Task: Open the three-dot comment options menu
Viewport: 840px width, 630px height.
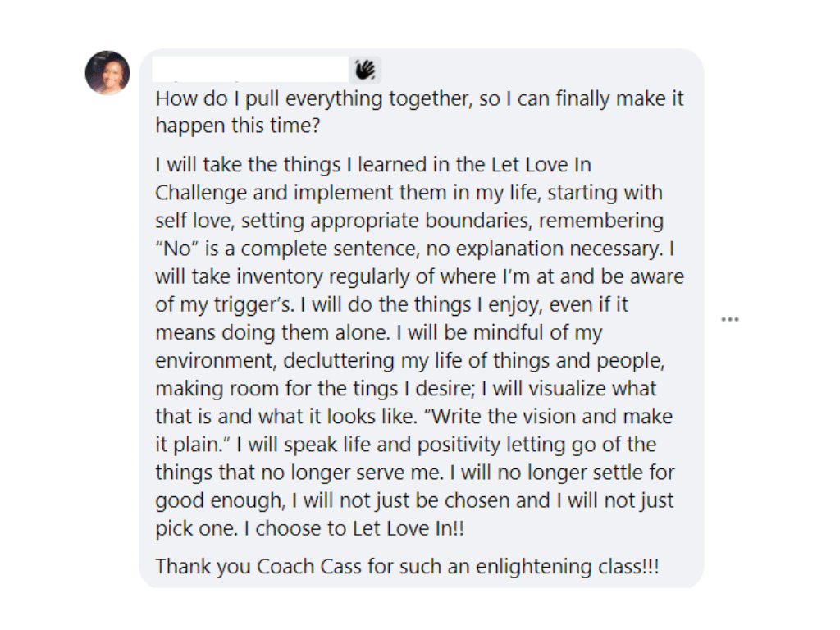Action: point(729,319)
